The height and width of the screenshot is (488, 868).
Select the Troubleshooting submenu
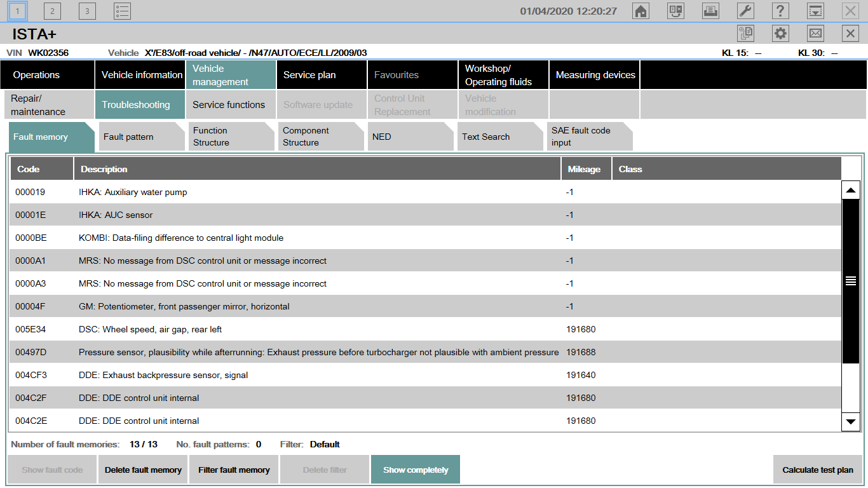(140, 105)
